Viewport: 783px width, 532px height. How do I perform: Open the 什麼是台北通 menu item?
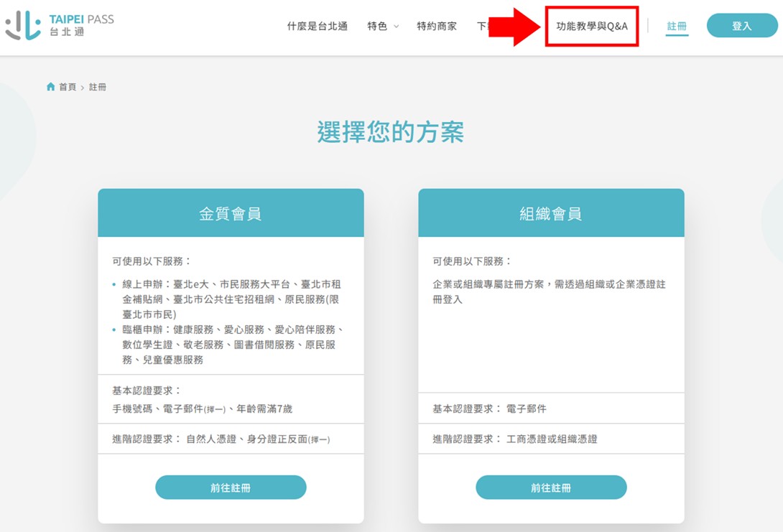[x=317, y=26]
